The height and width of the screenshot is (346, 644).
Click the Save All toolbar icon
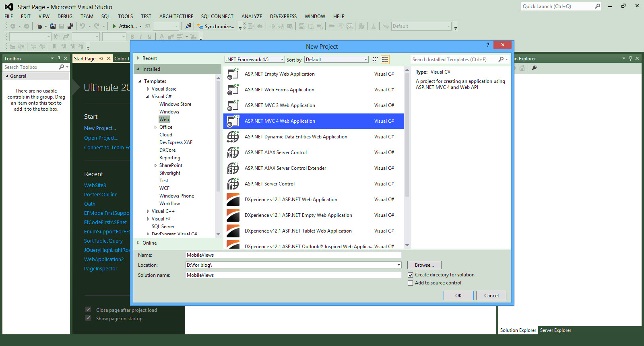70,26
